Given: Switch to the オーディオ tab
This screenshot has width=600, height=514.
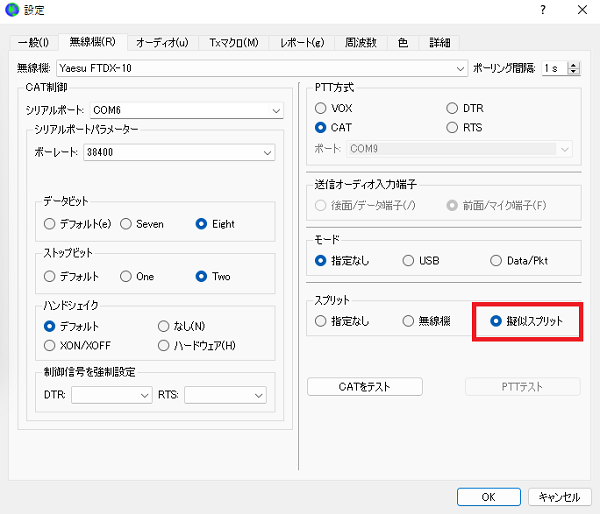Looking at the screenshot, I should (x=161, y=42).
